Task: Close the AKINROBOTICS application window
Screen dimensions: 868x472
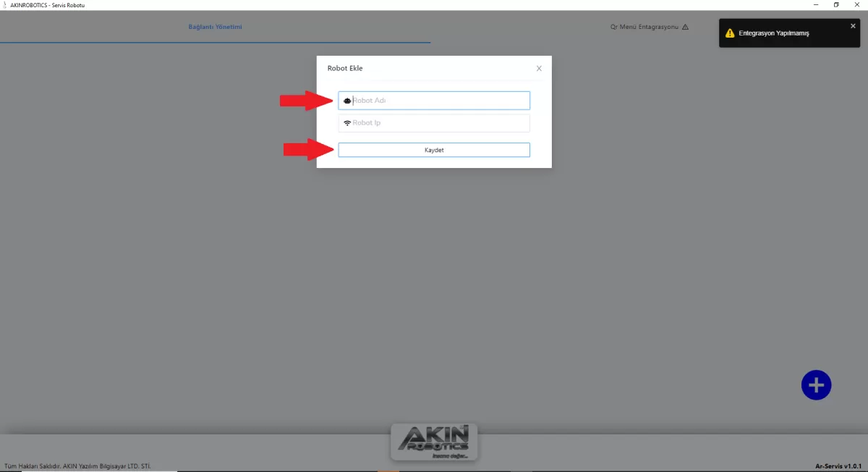Action: pyautogui.click(x=859, y=5)
